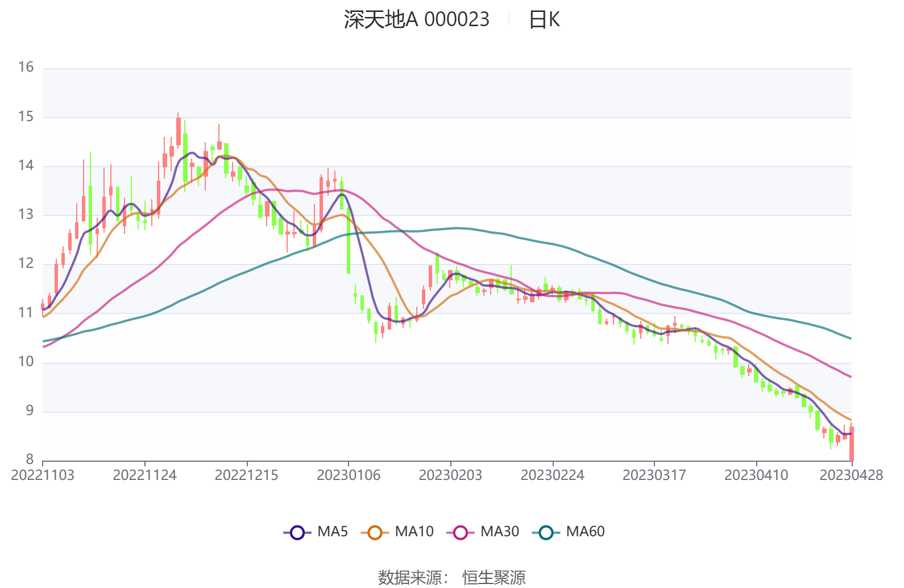Click the highest red candlestick peaking above 15
Screen dimensions: 904x588
pyautogui.click(x=178, y=131)
